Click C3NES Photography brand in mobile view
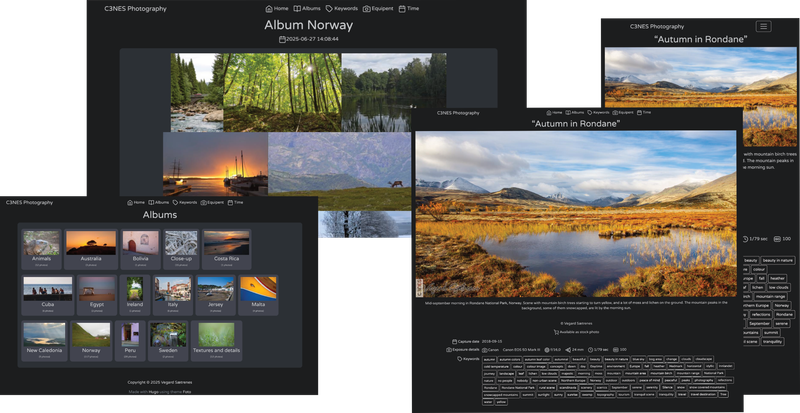The image size is (800, 413). [x=657, y=27]
